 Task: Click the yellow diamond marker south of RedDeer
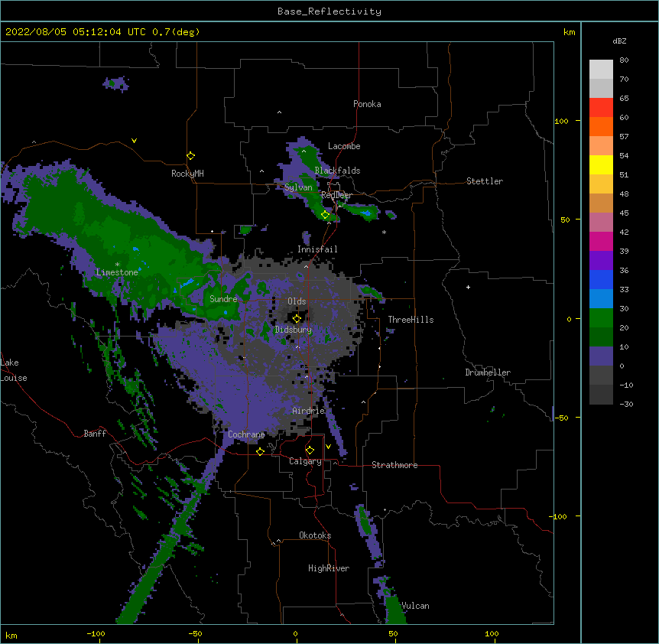click(x=326, y=215)
